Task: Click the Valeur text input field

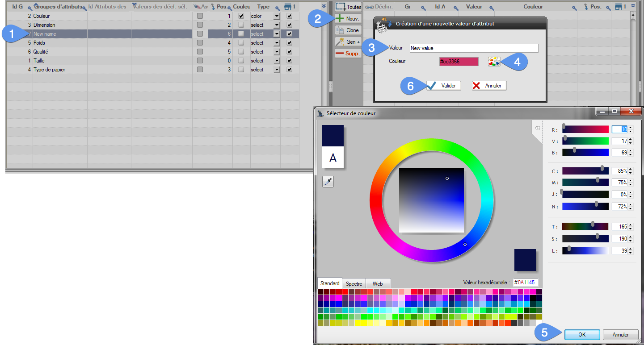Action: pyautogui.click(x=474, y=48)
